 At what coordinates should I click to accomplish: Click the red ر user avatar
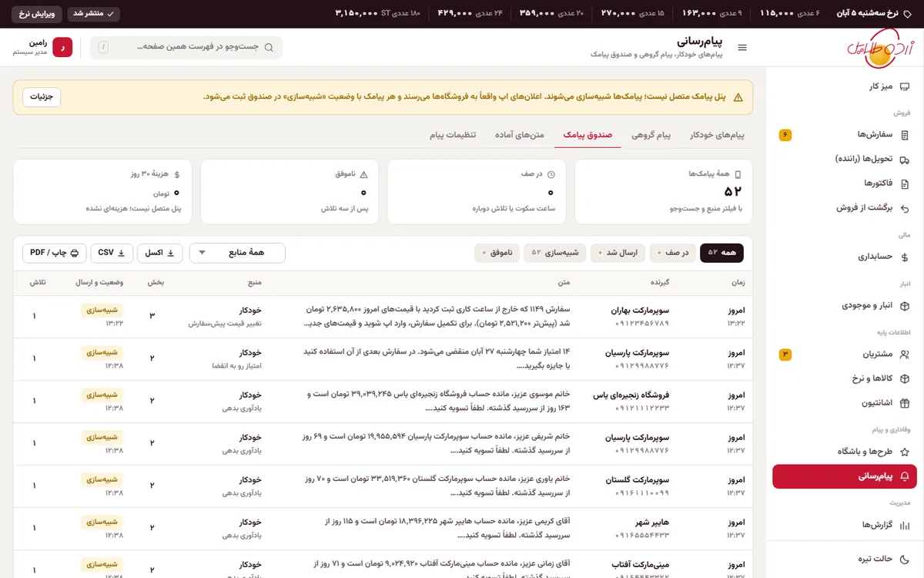[62, 48]
